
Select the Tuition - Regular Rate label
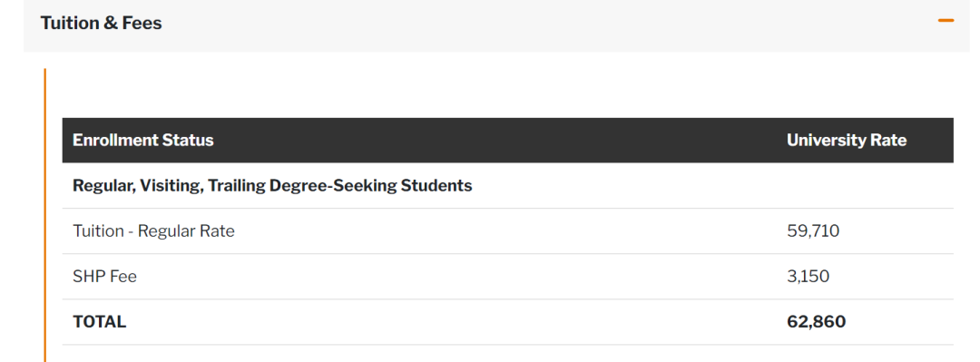click(153, 231)
